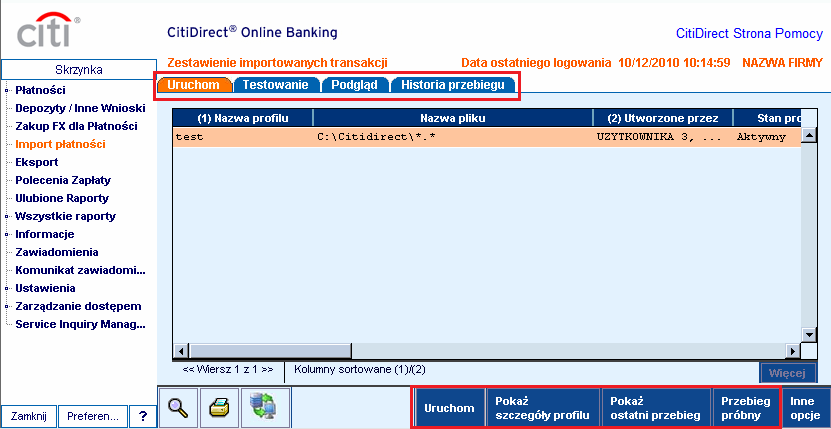Open Komunikat zawiadomi... item
The image size is (831, 429).
click(x=80, y=270)
